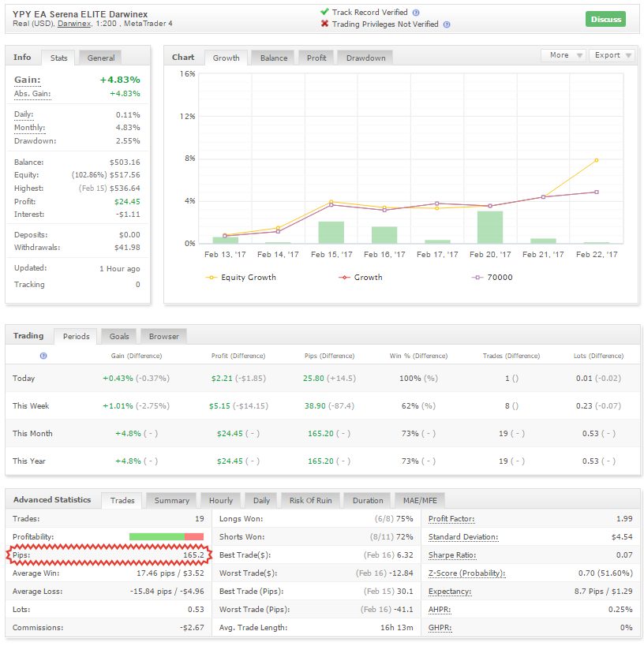Switch to the Stats tab in Info

[x=58, y=58]
